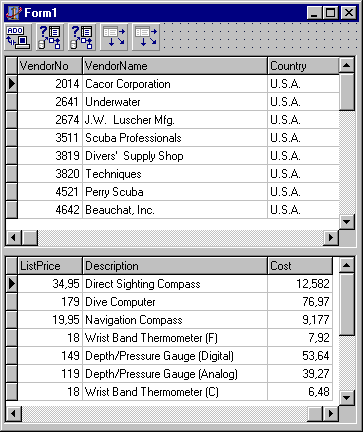
Task: Select cost cell '76,97'
Action: click(300, 302)
